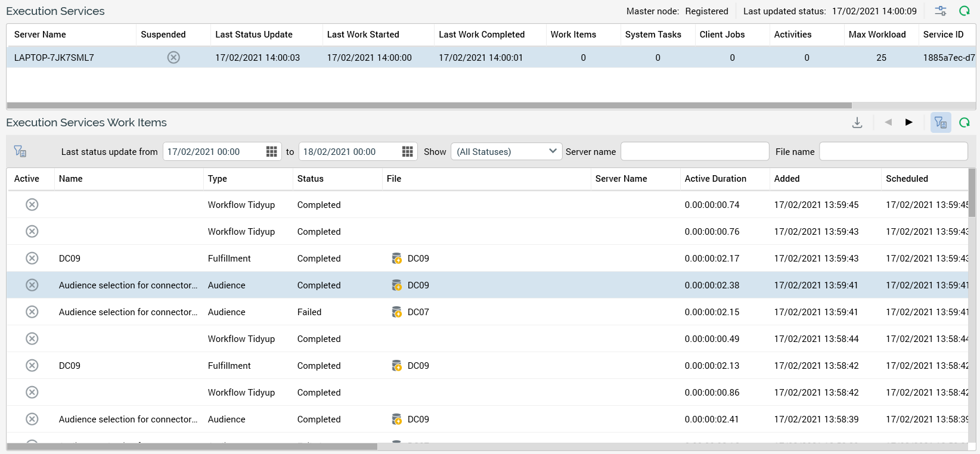The width and height of the screenshot is (980, 454).
Task: Download the work items list
Action: 857,123
